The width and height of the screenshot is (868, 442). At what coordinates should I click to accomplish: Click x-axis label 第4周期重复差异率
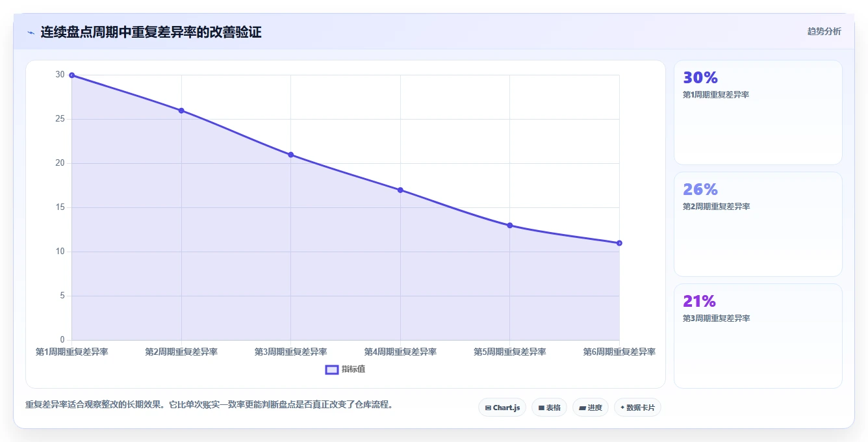click(x=400, y=352)
